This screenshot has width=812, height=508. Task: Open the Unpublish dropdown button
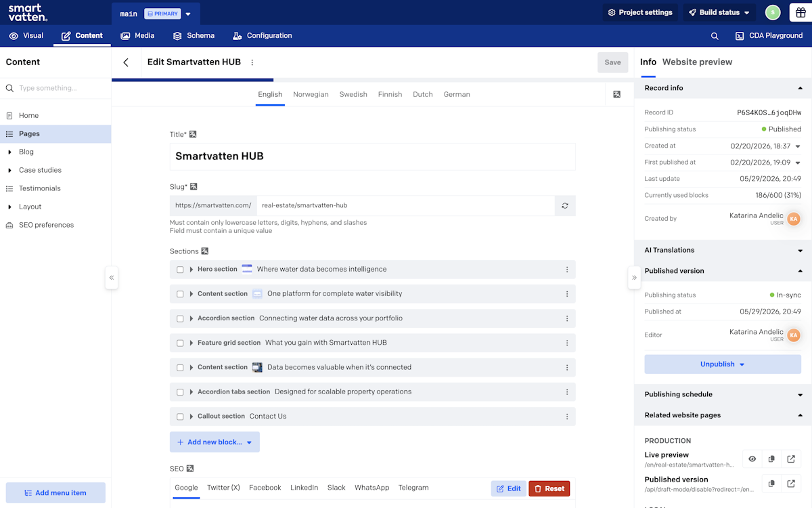(723, 364)
